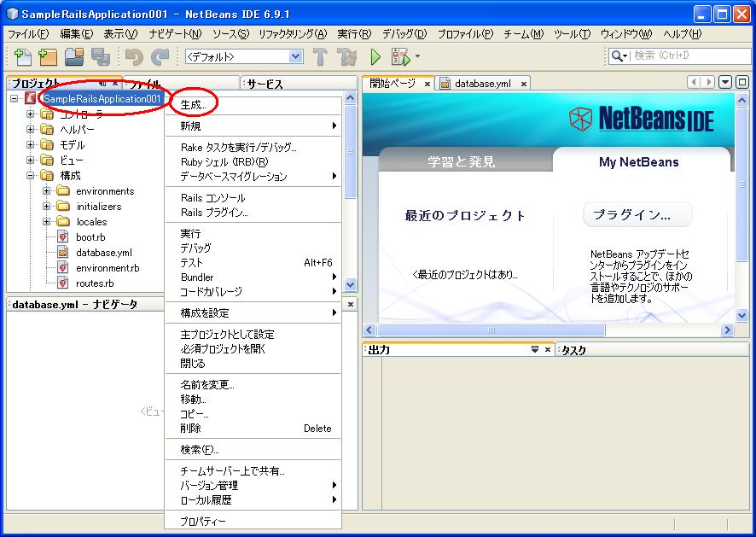Open the debug button dropdown arrow

click(417, 56)
